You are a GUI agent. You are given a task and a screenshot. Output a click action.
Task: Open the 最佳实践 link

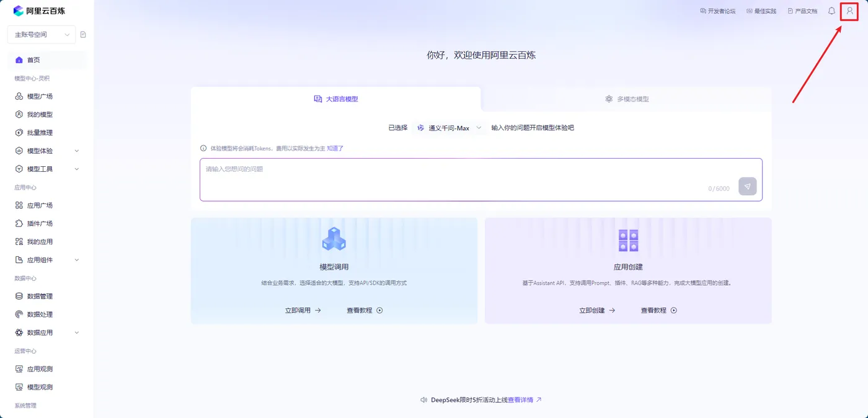coord(761,11)
